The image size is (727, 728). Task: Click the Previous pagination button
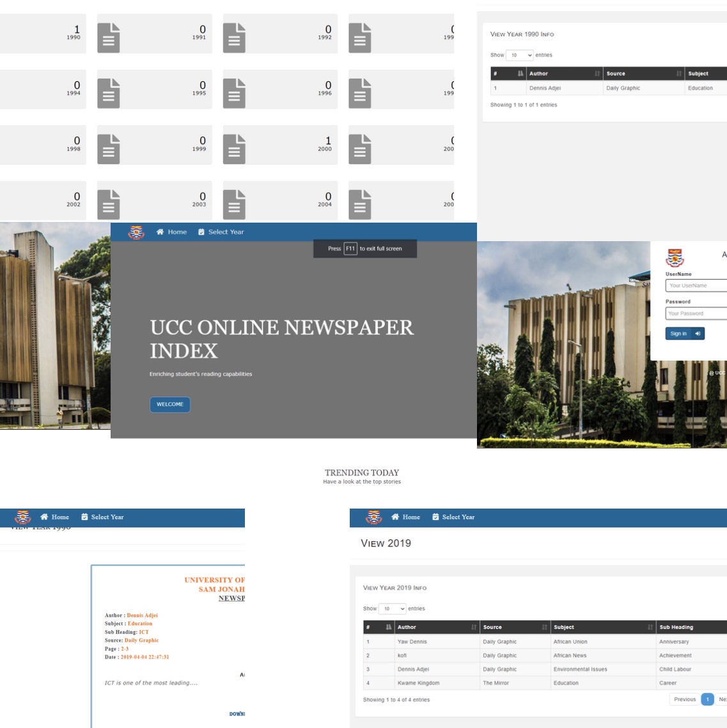[x=685, y=699]
